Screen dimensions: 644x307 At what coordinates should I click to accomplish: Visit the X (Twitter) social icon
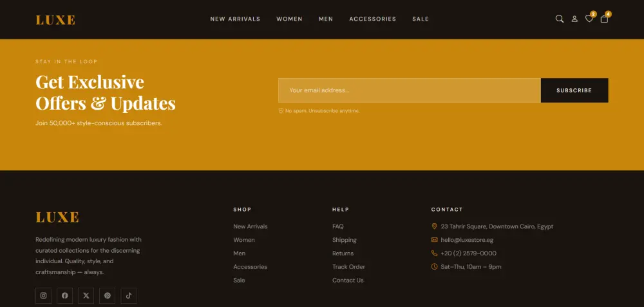point(86,295)
